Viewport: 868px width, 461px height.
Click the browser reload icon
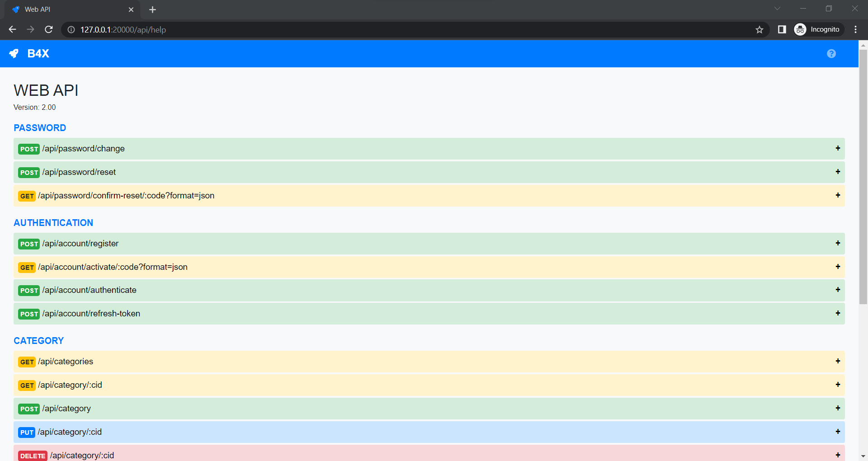pyautogui.click(x=49, y=29)
